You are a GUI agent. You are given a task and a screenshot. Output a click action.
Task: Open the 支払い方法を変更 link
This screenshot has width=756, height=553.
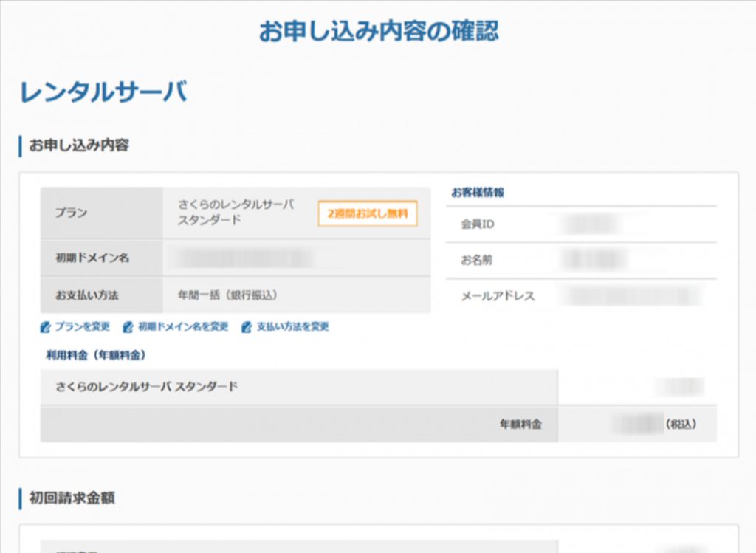coord(292,327)
